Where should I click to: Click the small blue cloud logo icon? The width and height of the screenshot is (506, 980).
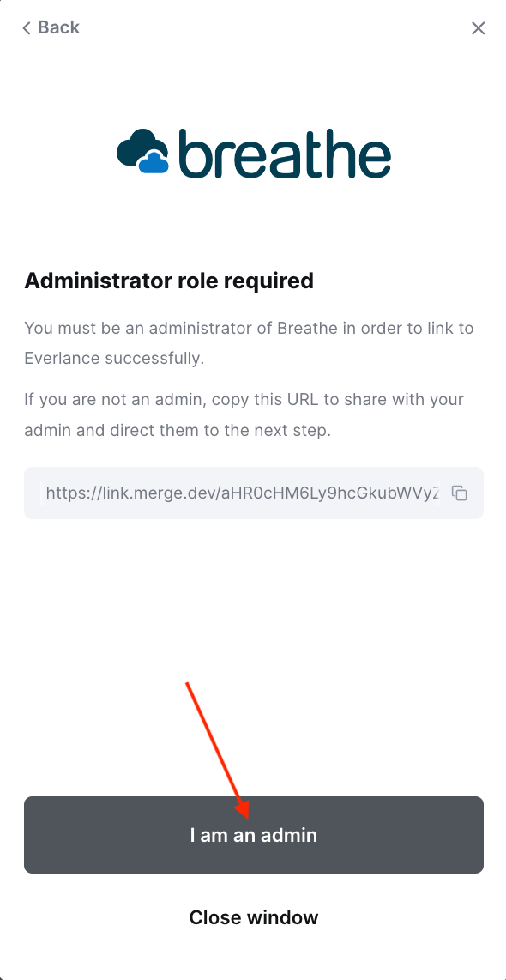coord(153,163)
